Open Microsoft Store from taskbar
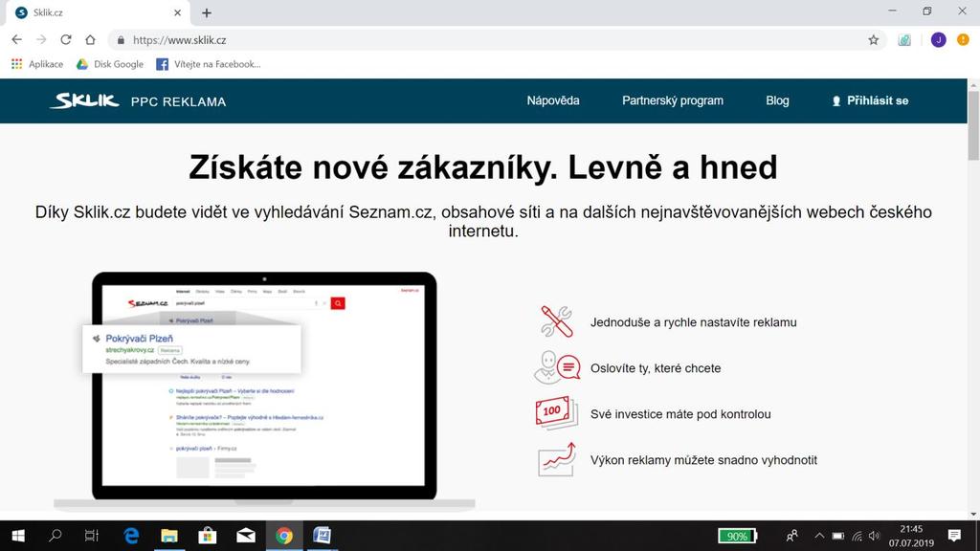Viewport: 980px width, 551px height. 208,536
